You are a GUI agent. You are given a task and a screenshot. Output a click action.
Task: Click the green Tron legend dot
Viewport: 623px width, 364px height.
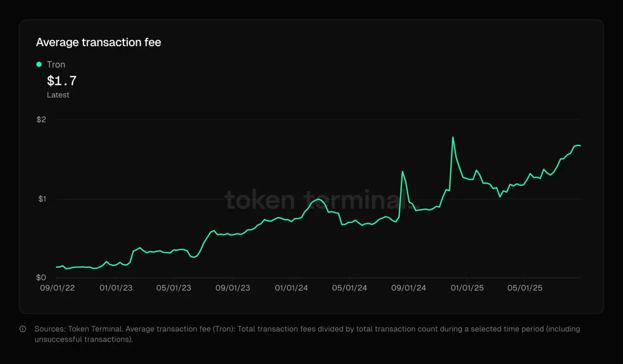39,64
